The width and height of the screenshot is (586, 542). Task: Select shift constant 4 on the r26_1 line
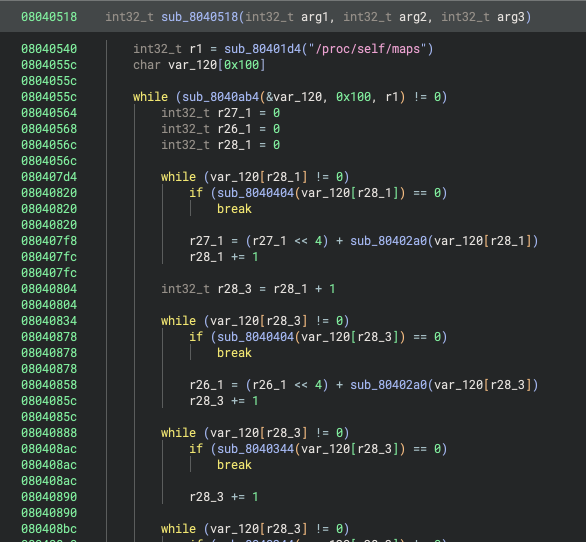click(x=318, y=385)
